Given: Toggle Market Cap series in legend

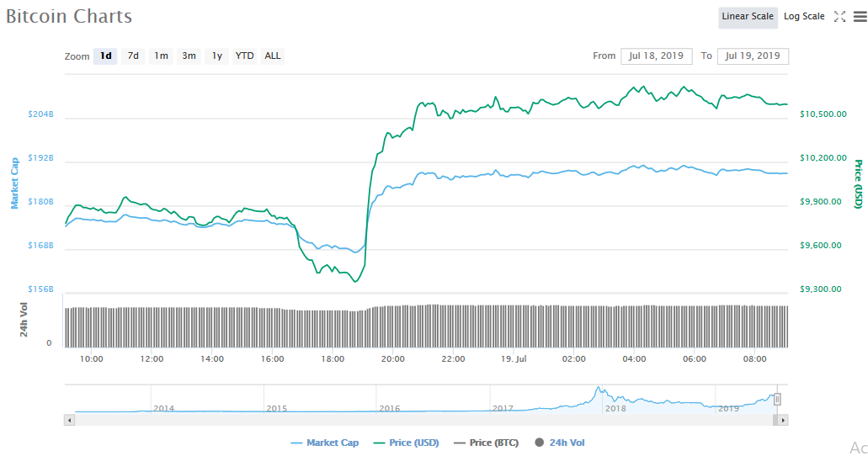Looking at the screenshot, I should [325, 443].
